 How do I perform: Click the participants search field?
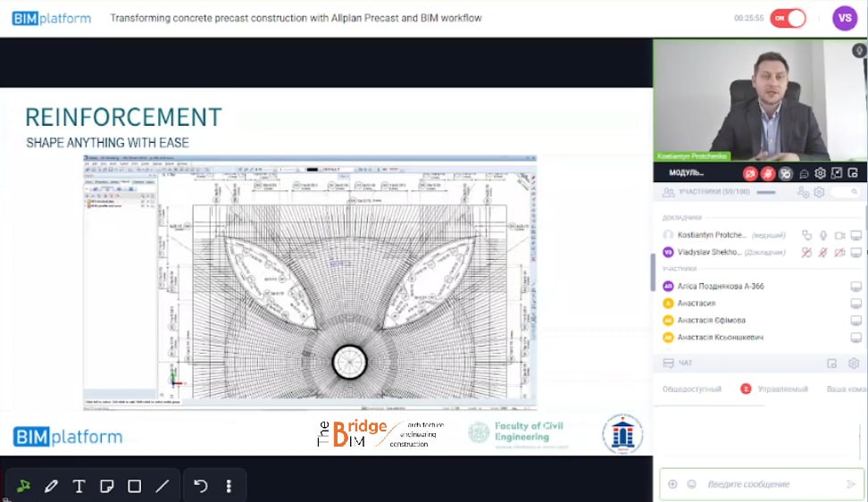(x=846, y=192)
